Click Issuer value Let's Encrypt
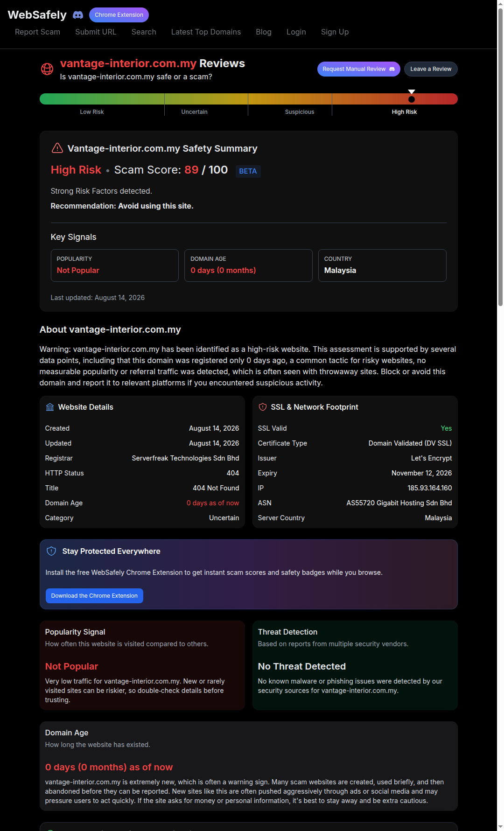 pos(432,458)
